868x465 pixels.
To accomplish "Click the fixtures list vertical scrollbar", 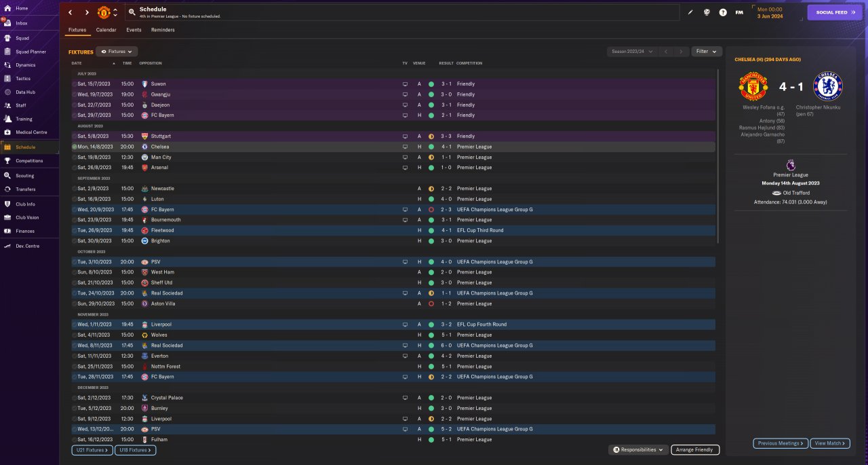I will tap(717, 156).
